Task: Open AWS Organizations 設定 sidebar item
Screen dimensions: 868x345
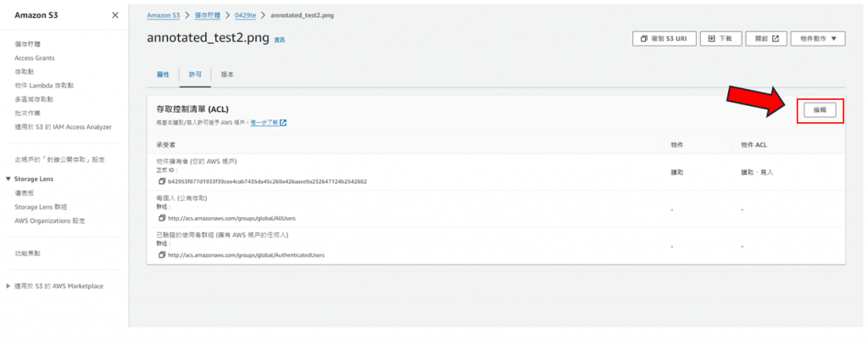Action: pyautogui.click(x=50, y=220)
